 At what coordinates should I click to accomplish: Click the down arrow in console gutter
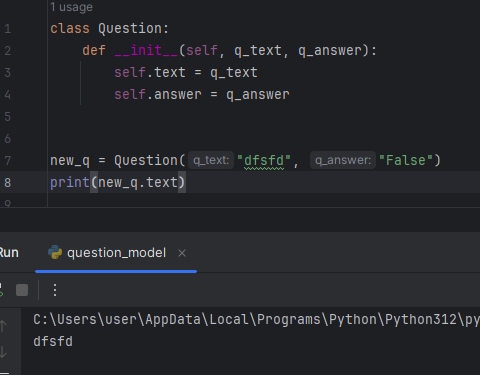tap(3, 352)
